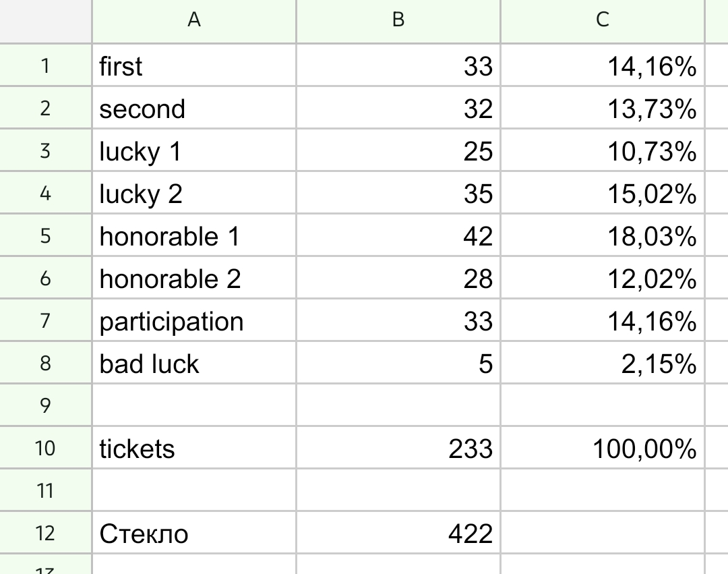Select the 'lucky 1' cell
Image resolution: width=728 pixels, height=574 pixels.
(x=194, y=151)
